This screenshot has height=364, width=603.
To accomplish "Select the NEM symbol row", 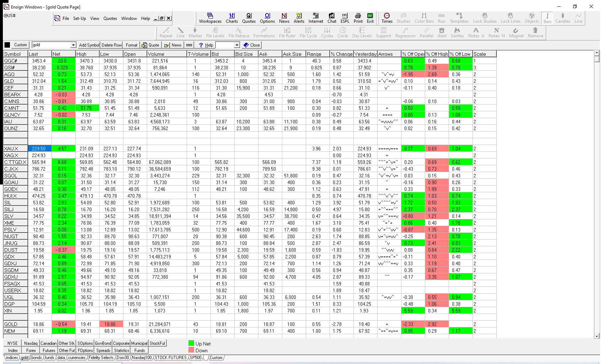I will tap(16, 331).
